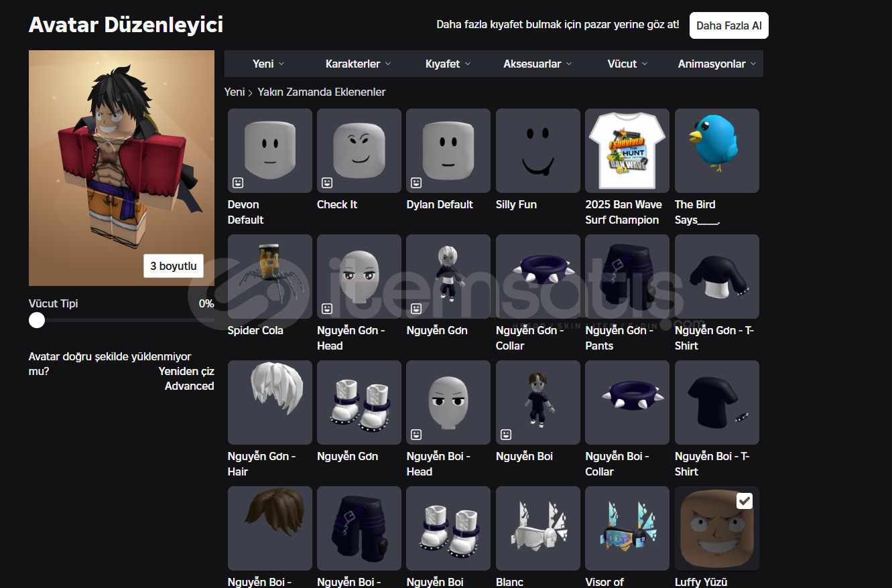
Task: Equip the Nguyễn Gơn - T-Shirt item
Action: click(x=717, y=277)
